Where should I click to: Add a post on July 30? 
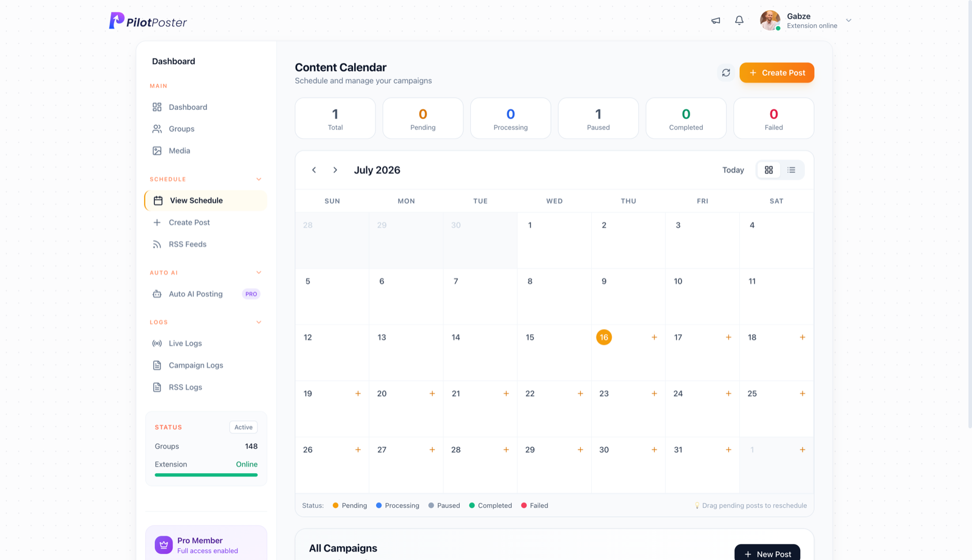[654, 450]
